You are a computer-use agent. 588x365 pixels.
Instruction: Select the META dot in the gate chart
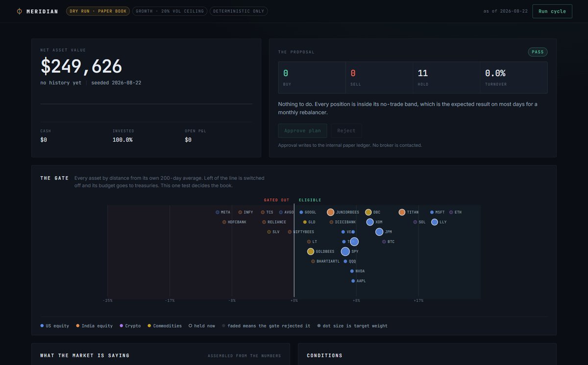pyautogui.click(x=218, y=212)
